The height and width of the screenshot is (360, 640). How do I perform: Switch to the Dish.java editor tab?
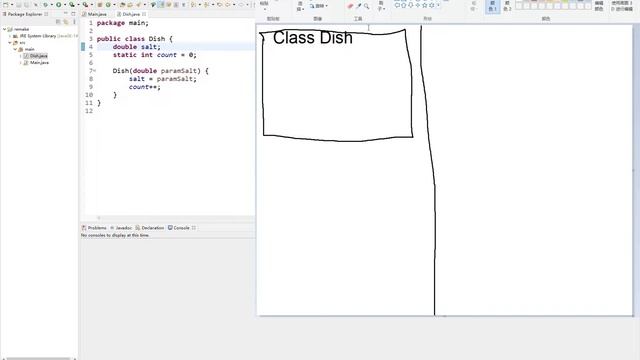[131, 14]
